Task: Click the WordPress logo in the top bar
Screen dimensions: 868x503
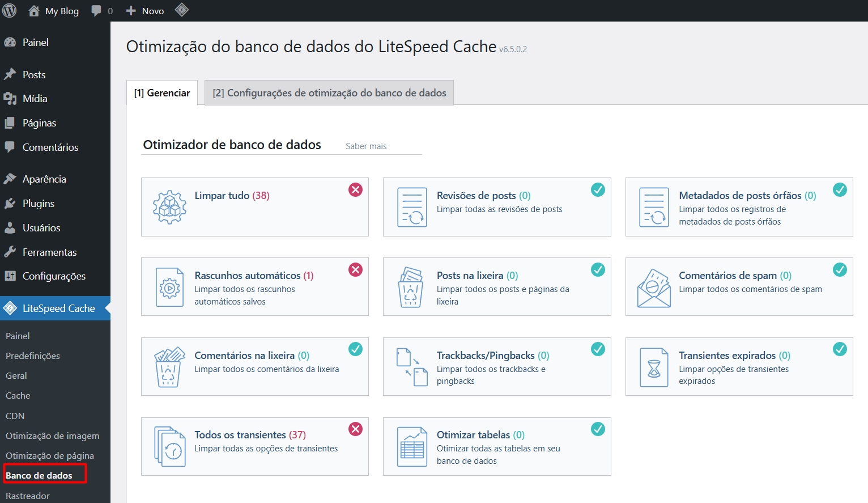Action: point(9,10)
